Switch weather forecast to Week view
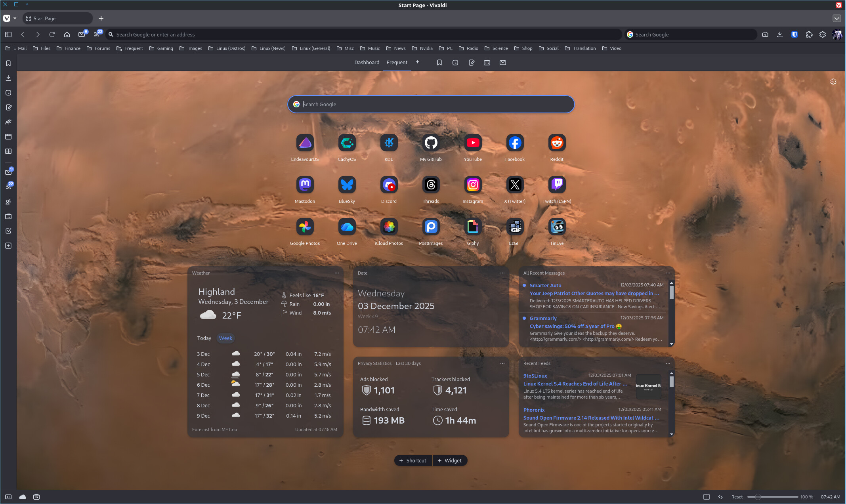The height and width of the screenshot is (504, 846). click(225, 338)
